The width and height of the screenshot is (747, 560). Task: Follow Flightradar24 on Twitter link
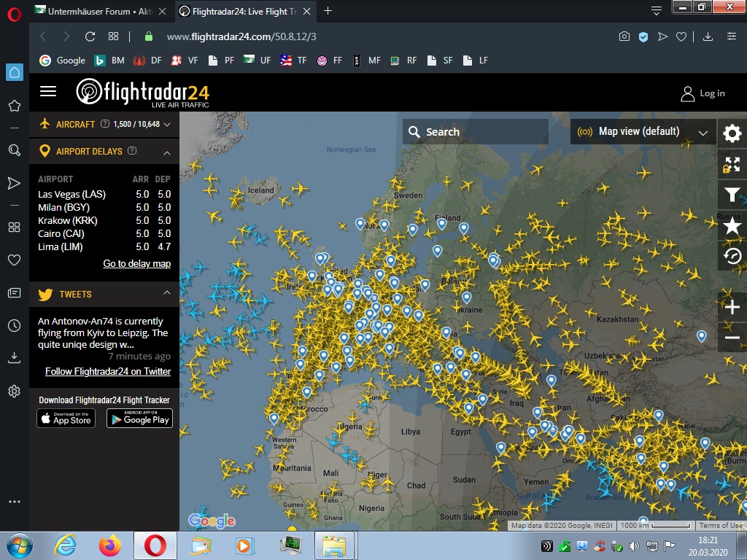click(108, 371)
